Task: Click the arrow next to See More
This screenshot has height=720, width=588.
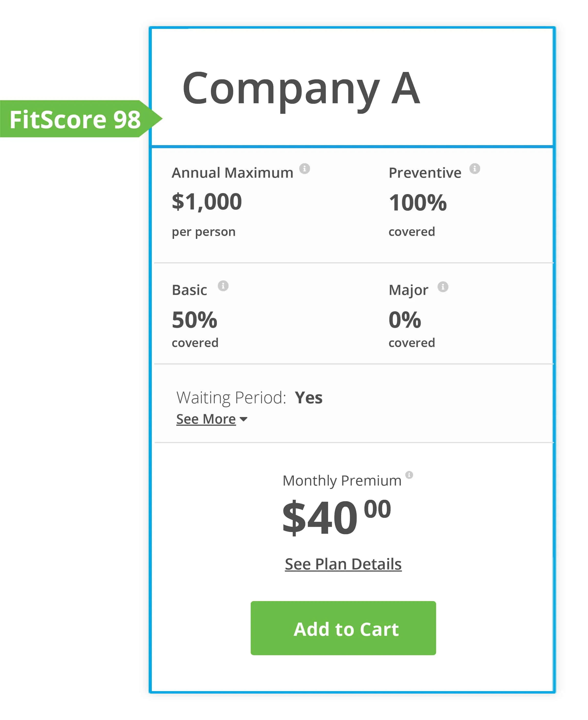Action: pos(243,419)
